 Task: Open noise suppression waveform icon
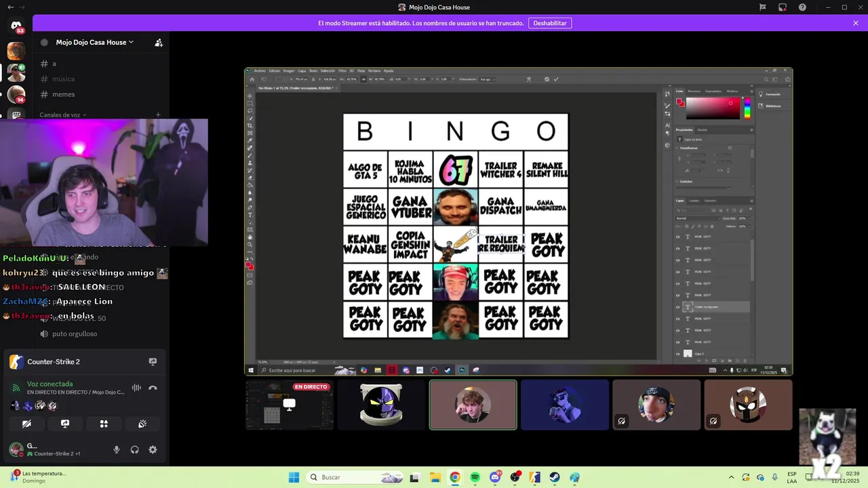pos(136,388)
